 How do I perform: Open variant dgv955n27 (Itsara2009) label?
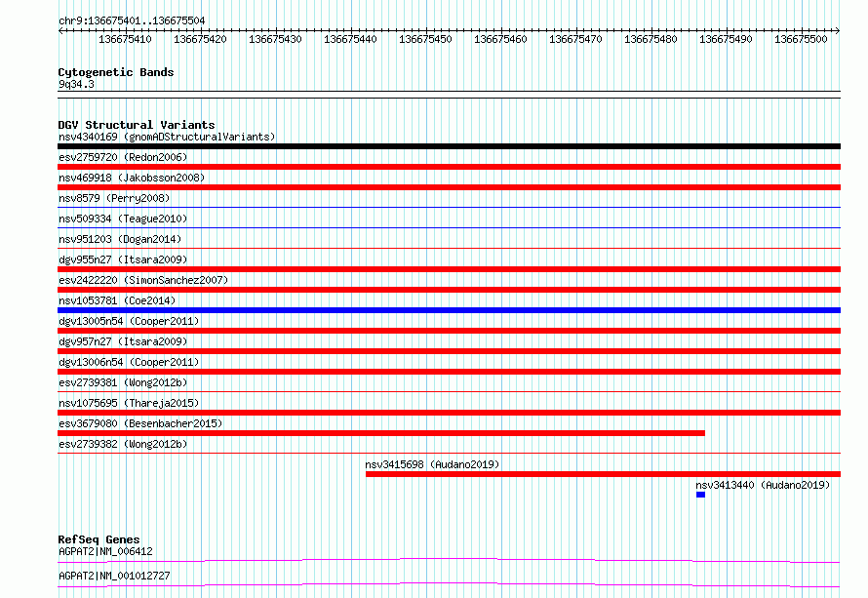coord(123,259)
